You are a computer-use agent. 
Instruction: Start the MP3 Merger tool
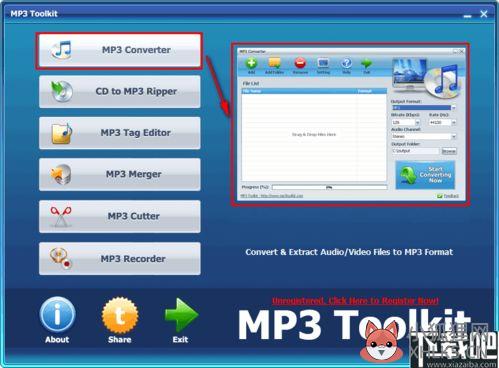pyautogui.click(x=119, y=174)
